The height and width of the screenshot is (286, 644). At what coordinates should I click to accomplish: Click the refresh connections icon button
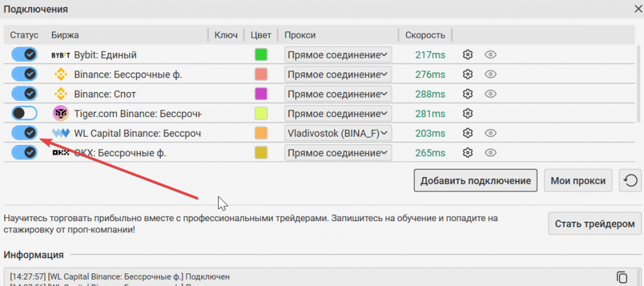point(630,181)
